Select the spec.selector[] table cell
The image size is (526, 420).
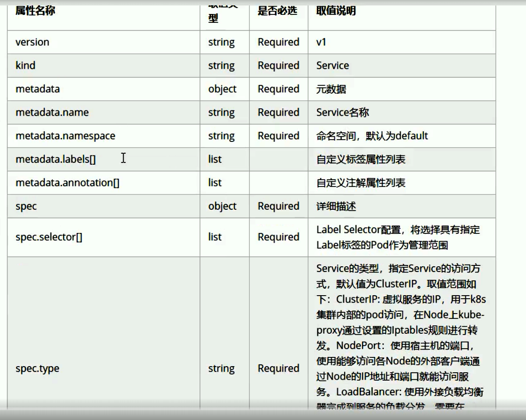(x=48, y=237)
